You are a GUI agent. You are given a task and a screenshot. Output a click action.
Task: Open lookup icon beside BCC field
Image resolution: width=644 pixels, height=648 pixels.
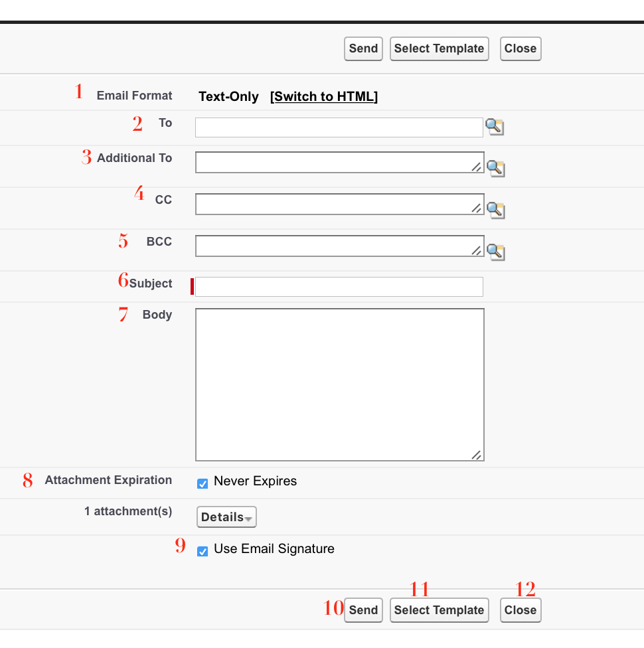tap(495, 252)
